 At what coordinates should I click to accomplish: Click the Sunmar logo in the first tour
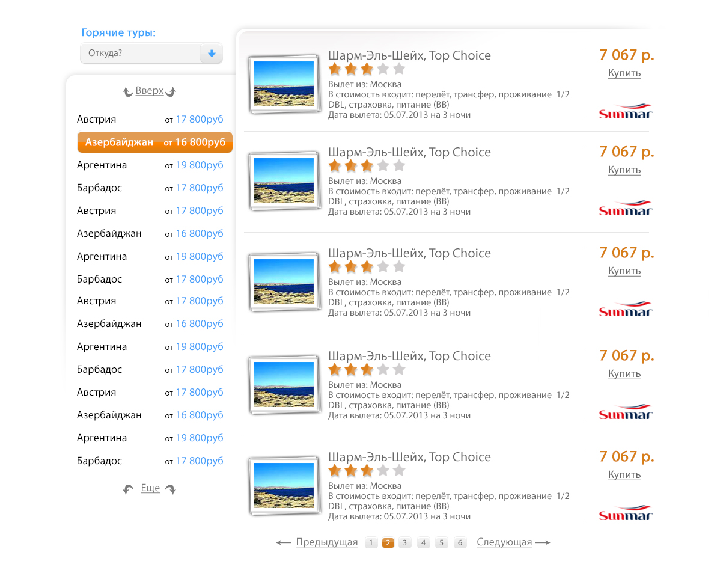(626, 112)
